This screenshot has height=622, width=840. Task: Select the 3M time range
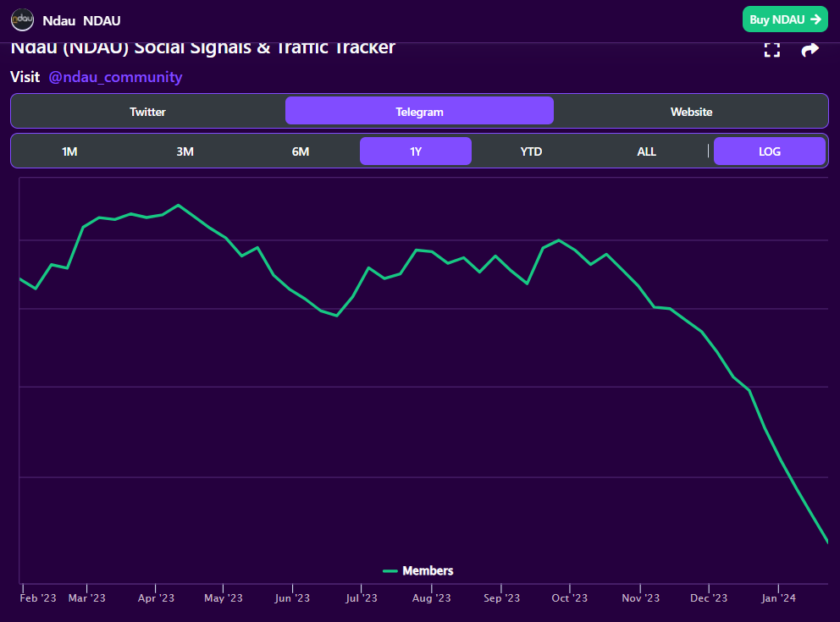pos(185,151)
